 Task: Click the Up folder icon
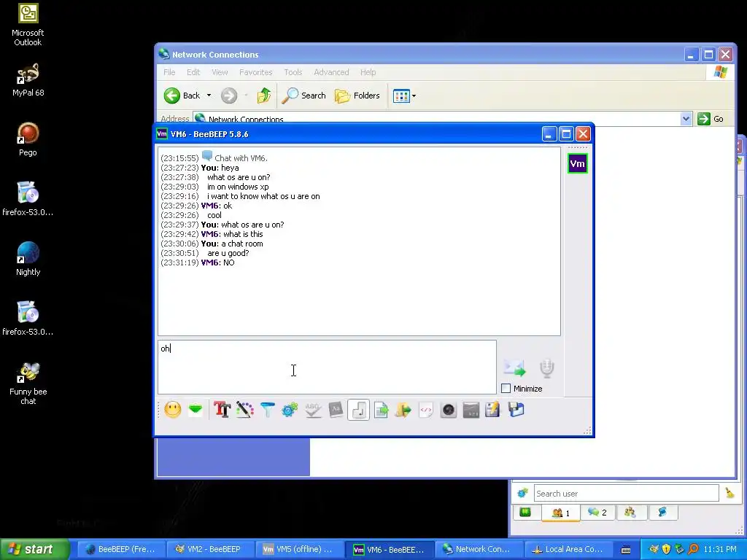point(264,96)
